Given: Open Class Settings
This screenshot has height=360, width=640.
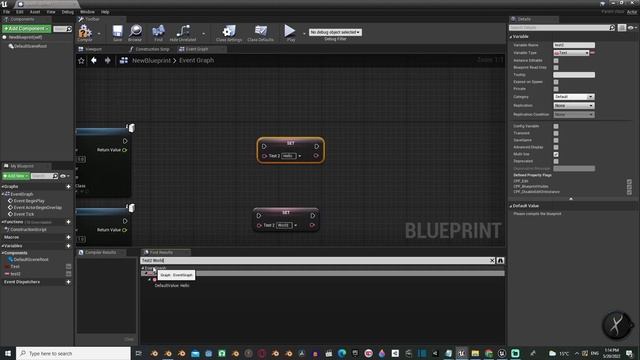Looking at the screenshot, I should 229,33.
